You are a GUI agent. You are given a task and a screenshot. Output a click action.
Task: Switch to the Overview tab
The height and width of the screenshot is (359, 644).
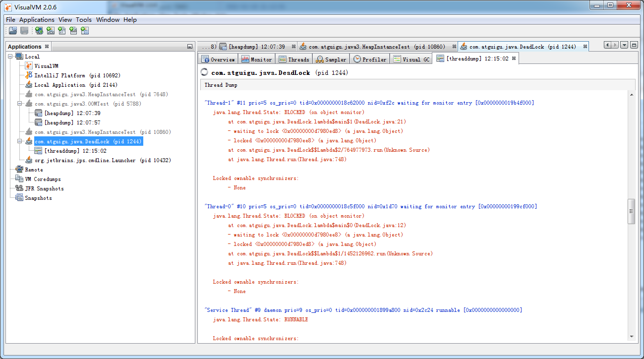[x=218, y=59]
